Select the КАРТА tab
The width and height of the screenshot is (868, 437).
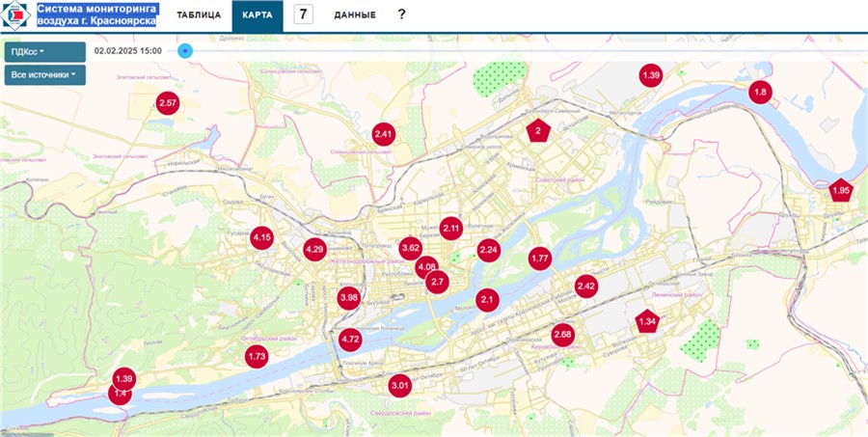(x=257, y=15)
